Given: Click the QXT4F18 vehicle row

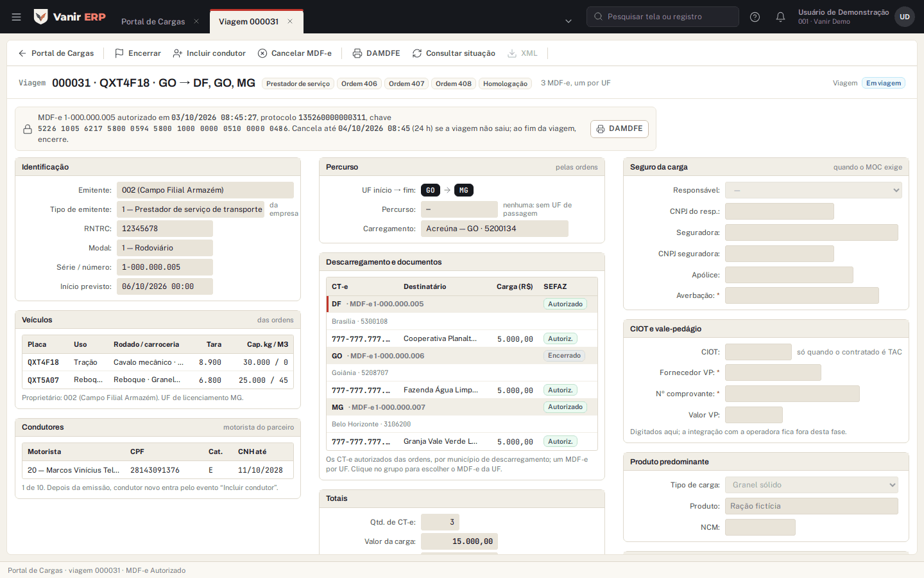Looking at the screenshot, I should pos(158,362).
